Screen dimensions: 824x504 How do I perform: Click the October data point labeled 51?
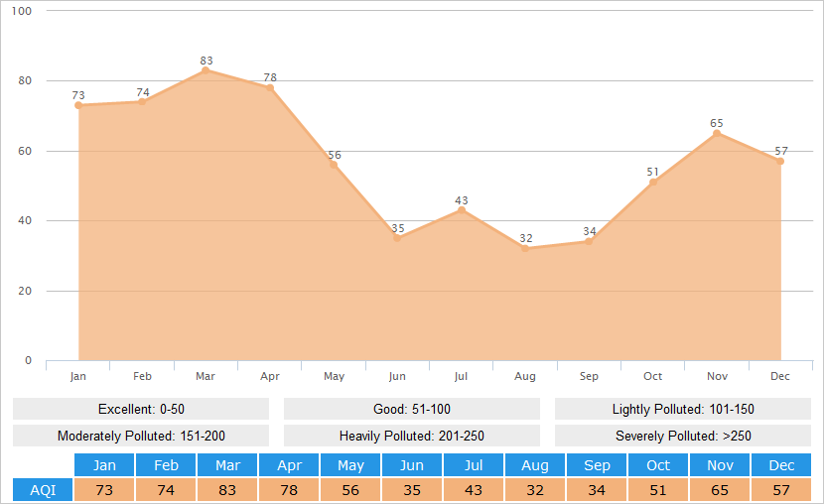tap(653, 183)
